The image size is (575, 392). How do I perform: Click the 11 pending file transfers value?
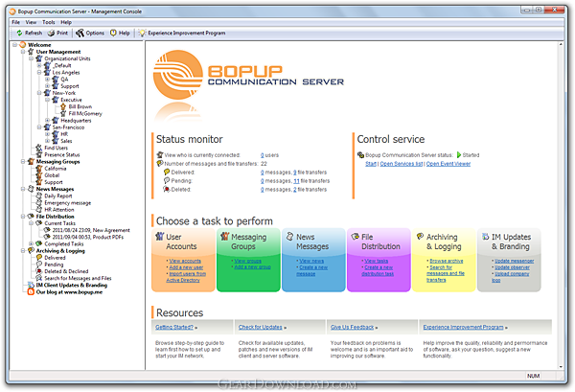point(296,181)
